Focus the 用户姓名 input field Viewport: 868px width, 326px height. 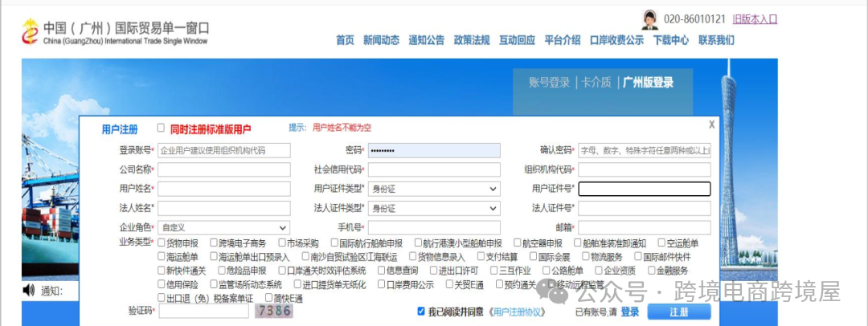pos(223,189)
